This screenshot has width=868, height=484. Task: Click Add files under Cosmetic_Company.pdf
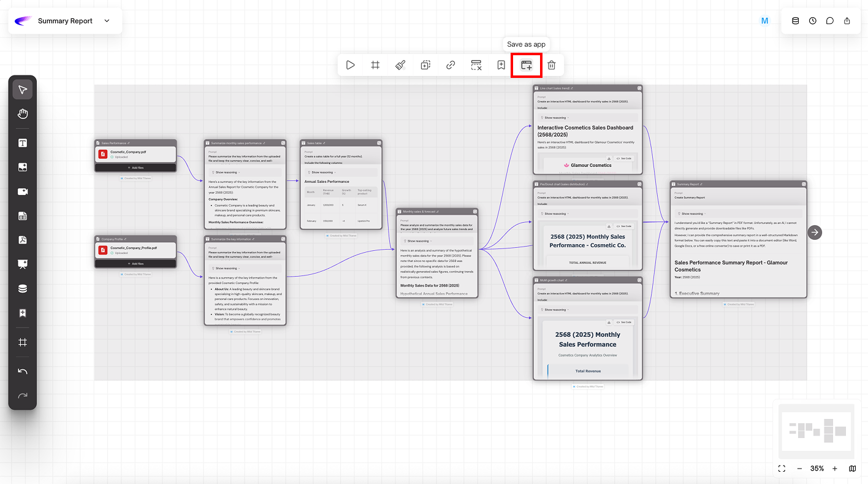pyautogui.click(x=135, y=167)
